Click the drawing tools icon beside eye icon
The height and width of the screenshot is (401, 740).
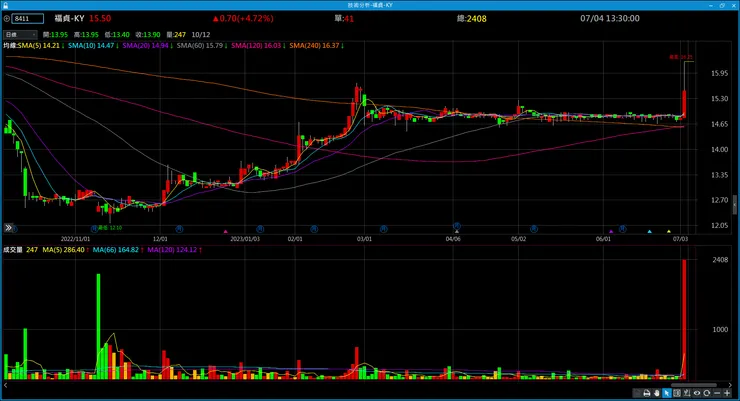[687, 393]
